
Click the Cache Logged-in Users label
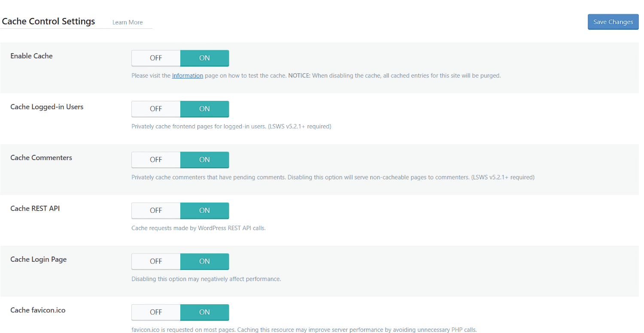(x=47, y=107)
